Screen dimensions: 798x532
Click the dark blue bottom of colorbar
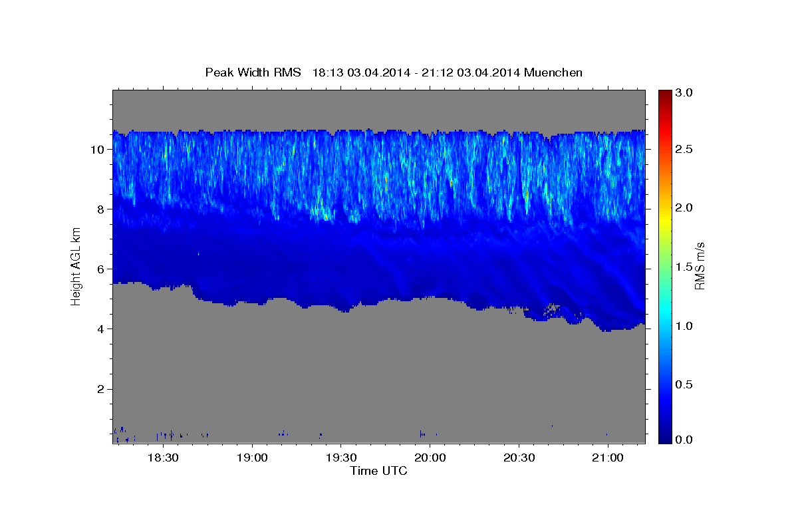click(664, 436)
